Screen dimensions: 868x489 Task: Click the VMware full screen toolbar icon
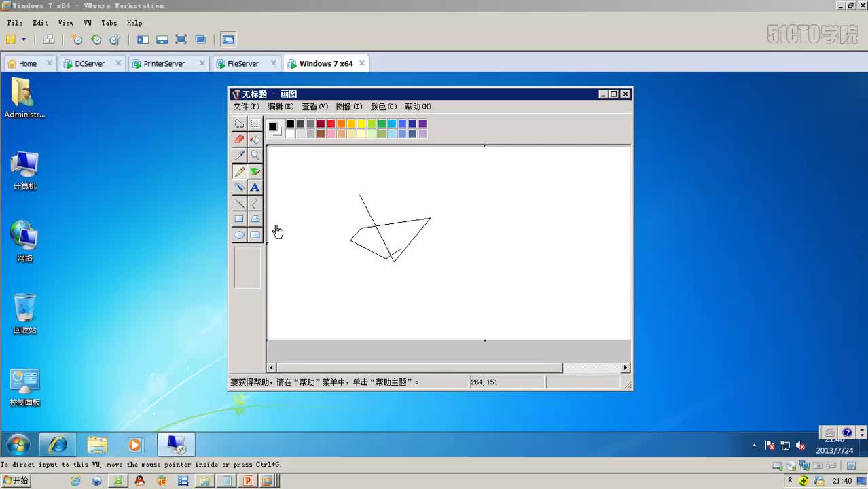click(x=181, y=39)
